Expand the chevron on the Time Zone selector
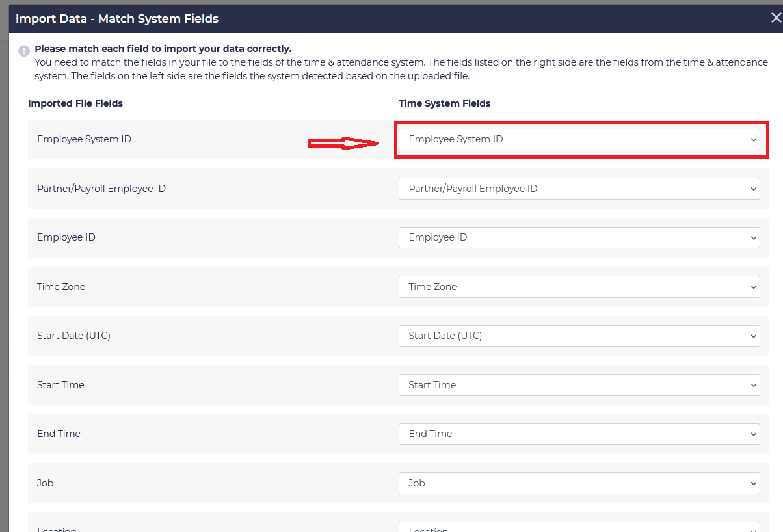 [x=752, y=286]
